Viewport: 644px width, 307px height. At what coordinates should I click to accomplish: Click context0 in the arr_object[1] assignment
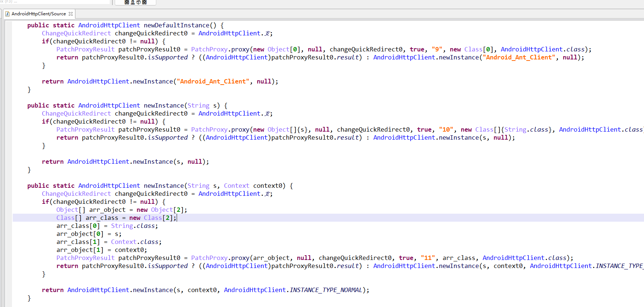[130, 250]
